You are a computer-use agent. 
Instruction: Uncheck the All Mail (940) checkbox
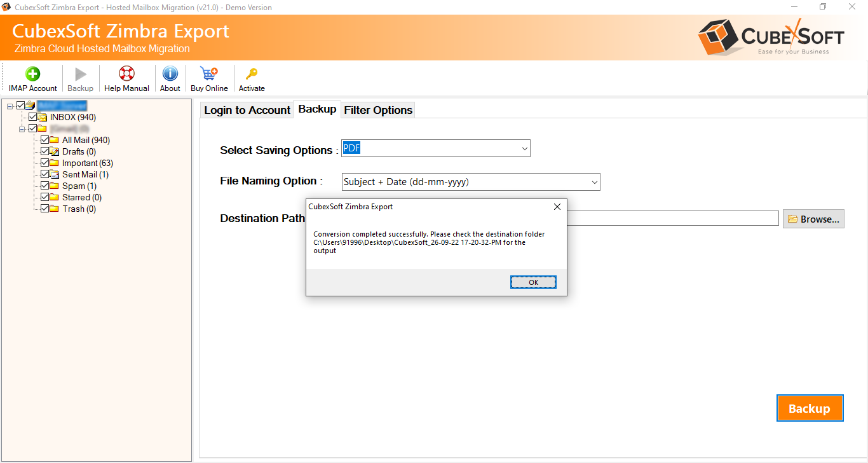coord(45,140)
